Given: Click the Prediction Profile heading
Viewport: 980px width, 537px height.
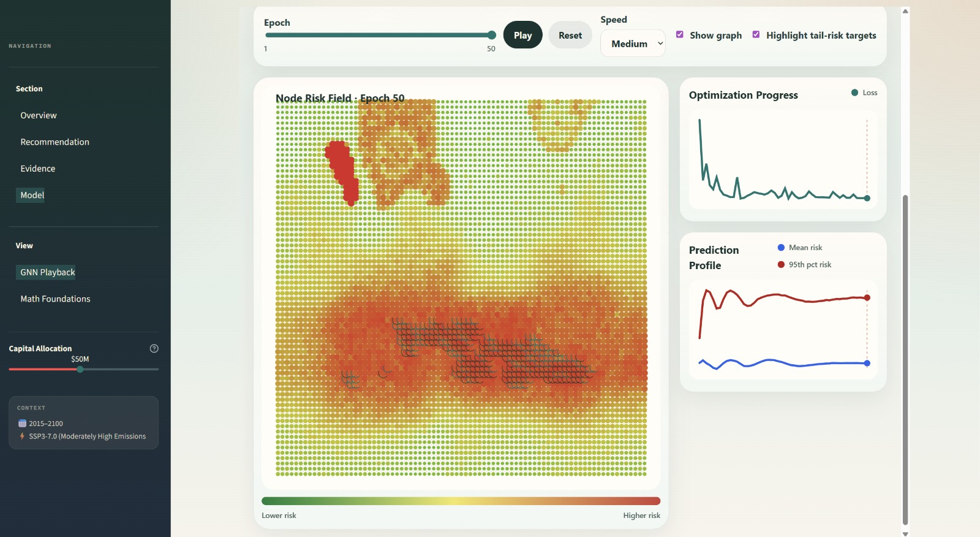Looking at the screenshot, I should (x=714, y=257).
